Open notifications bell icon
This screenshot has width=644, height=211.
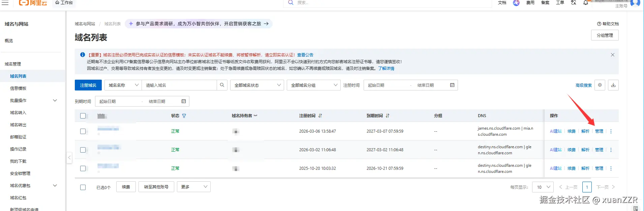pyautogui.click(x=586, y=3)
